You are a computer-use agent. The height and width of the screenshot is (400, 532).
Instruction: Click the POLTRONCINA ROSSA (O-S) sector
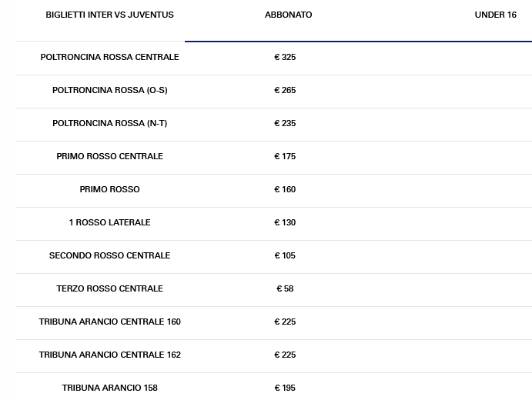(109, 90)
